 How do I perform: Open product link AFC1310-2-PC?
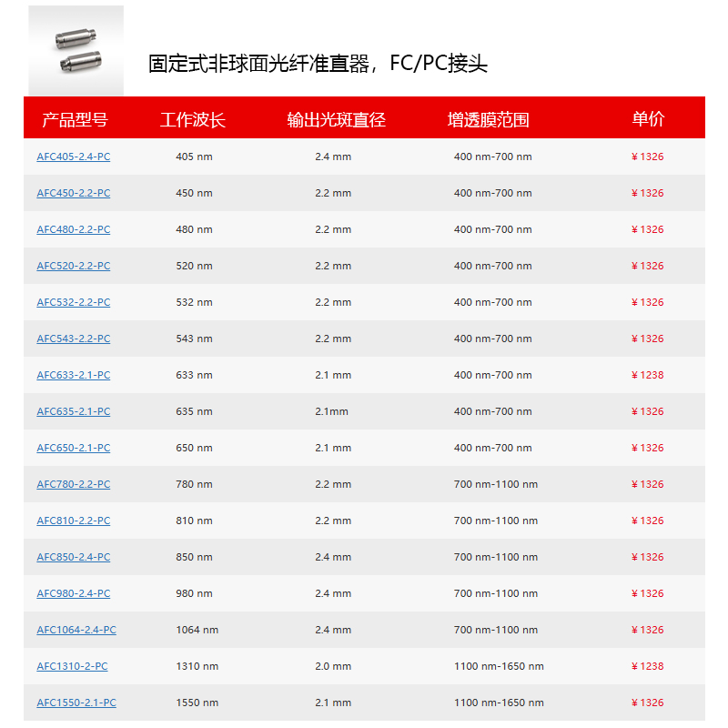[x=72, y=666]
